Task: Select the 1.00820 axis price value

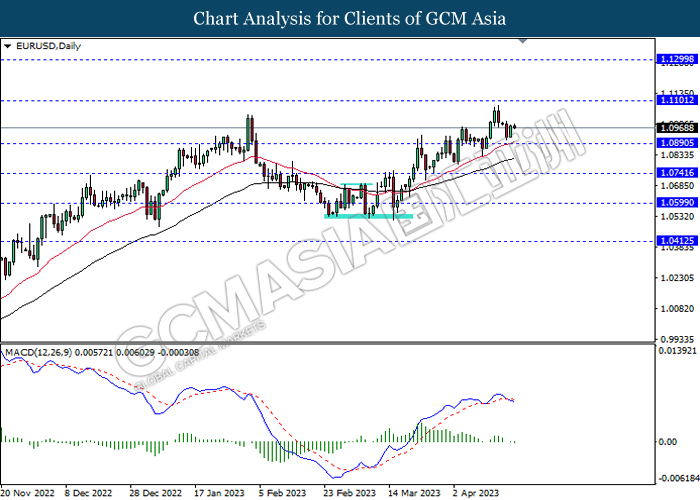Action: tap(677, 308)
